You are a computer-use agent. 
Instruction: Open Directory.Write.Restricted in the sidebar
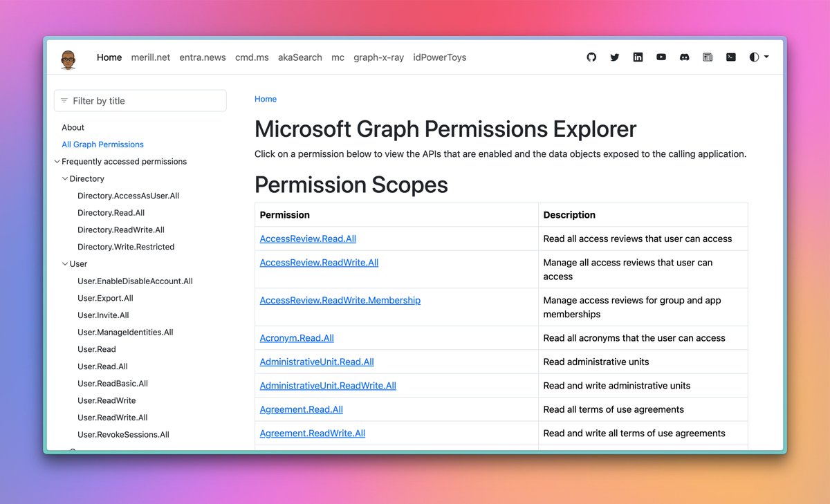(126, 247)
